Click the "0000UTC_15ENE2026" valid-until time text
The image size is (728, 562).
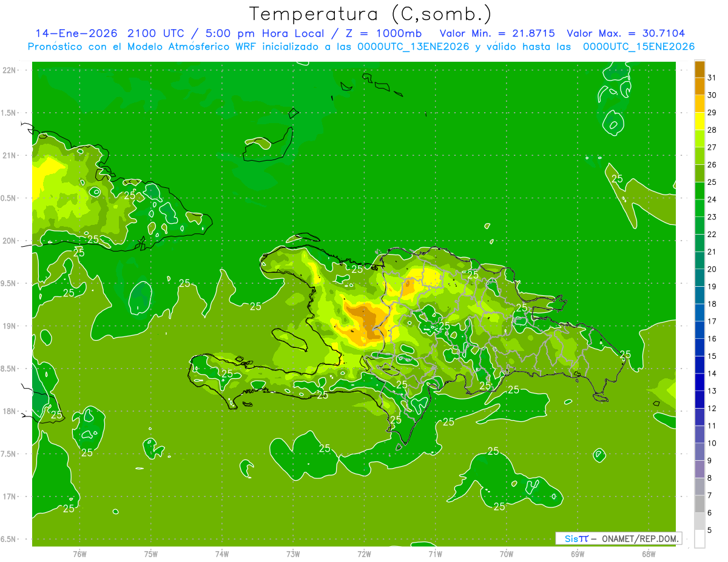pyautogui.click(x=639, y=47)
